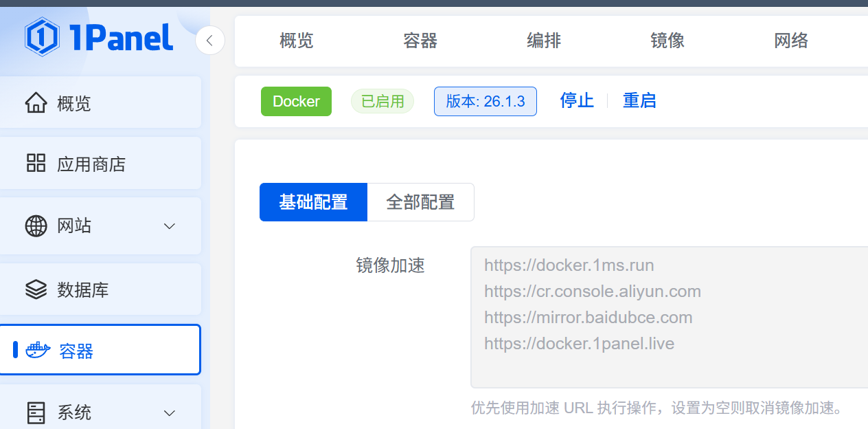868x429 pixels.
Task: Click the green Docker tag
Action: (x=296, y=101)
